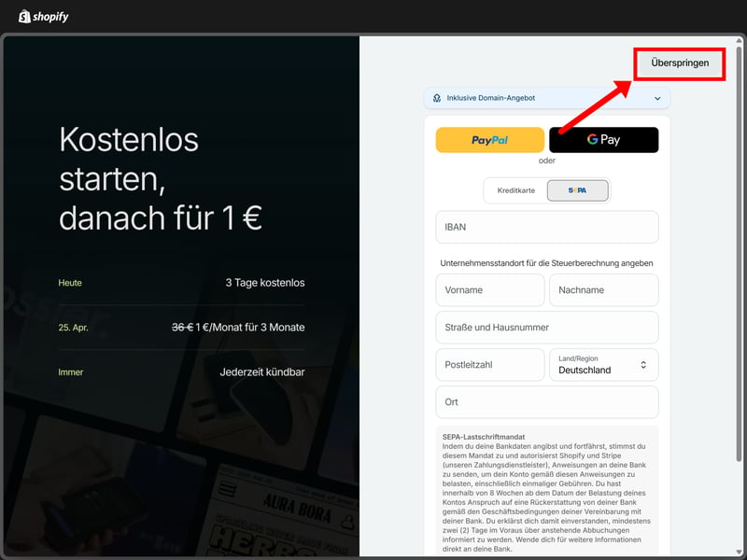Click the domain offer icon beside Inklusive Domain-Angebot
The width and height of the screenshot is (747, 560).
(x=436, y=98)
